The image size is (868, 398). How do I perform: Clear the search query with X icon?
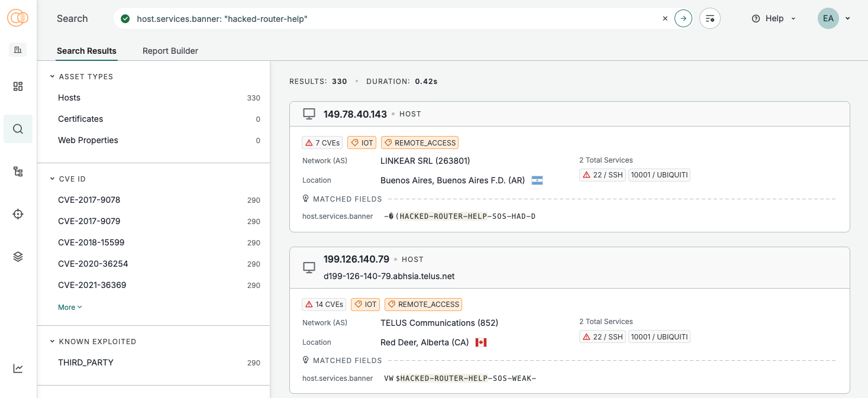pyautogui.click(x=665, y=18)
